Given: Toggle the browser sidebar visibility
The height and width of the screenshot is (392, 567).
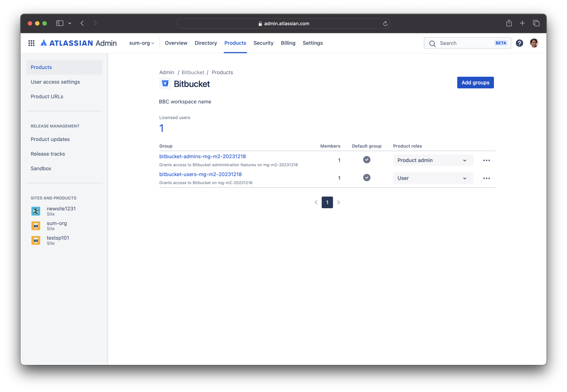Looking at the screenshot, I should coord(59,23).
